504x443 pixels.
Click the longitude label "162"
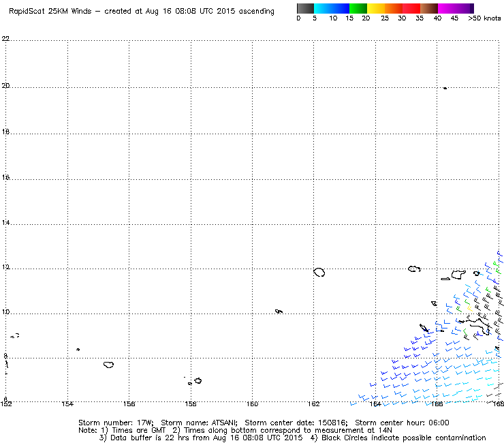point(314,403)
